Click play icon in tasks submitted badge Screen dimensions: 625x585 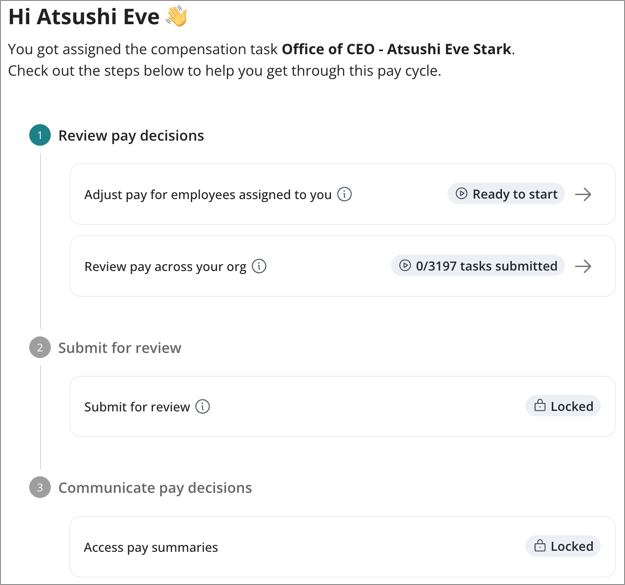pyautogui.click(x=405, y=267)
